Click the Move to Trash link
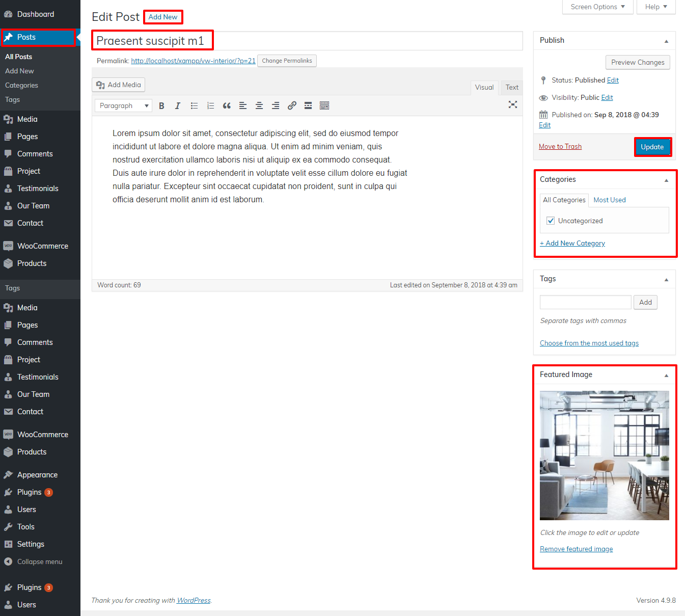The image size is (685, 616). [x=560, y=146]
